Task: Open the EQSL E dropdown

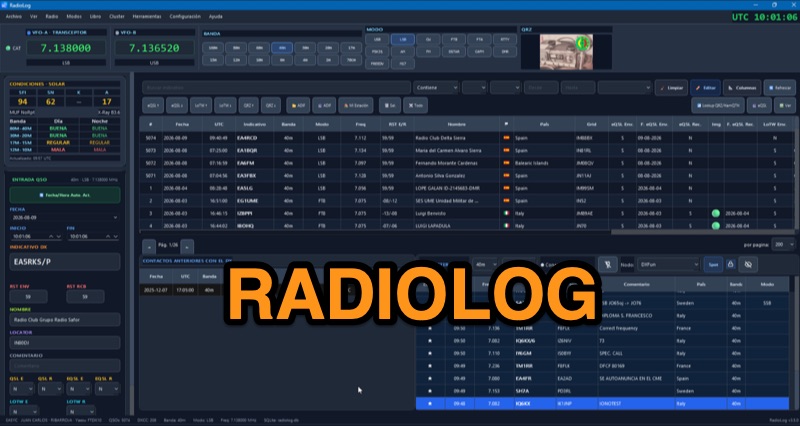Action: pos(79,389)
